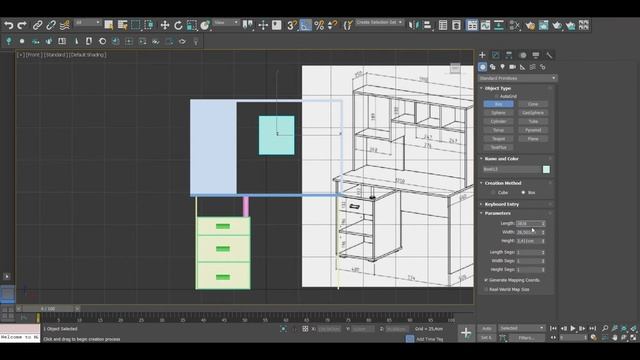Open the Scene Explorer icon
The height and width of the screenshot is (360, 640).
(x=443, y=25)
